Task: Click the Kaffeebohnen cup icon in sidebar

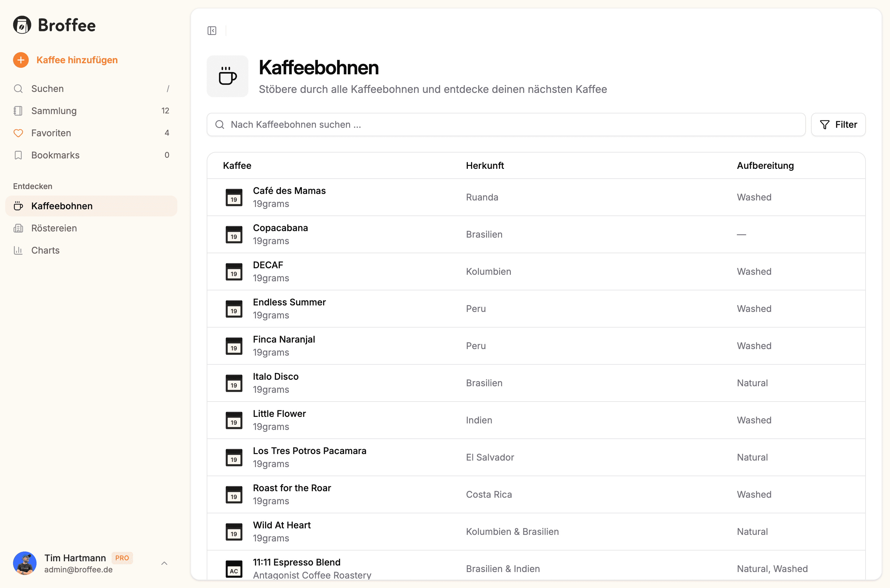Action: pyautogui.click(x=18, y=206)
